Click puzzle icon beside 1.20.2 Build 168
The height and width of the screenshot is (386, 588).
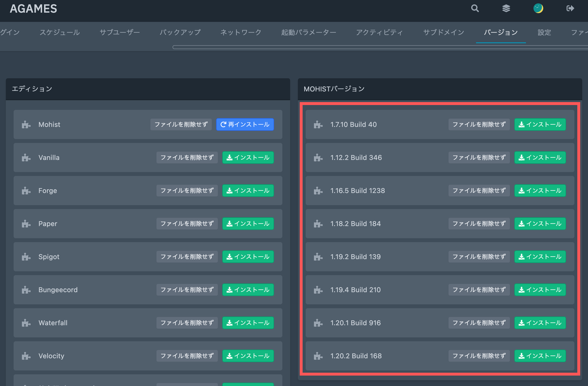[x=318, y=356]
